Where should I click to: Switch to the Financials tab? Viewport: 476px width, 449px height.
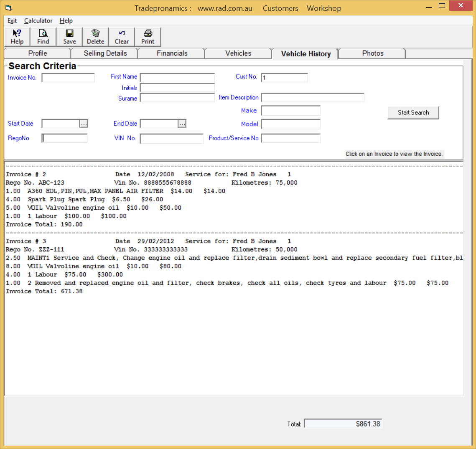coord(172,53)
